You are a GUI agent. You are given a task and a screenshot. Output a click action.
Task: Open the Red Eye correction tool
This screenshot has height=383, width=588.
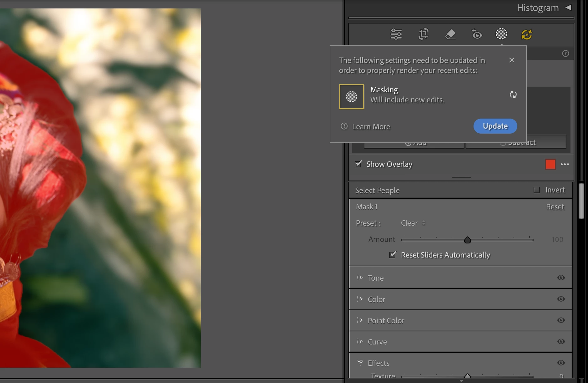(476, 34)
